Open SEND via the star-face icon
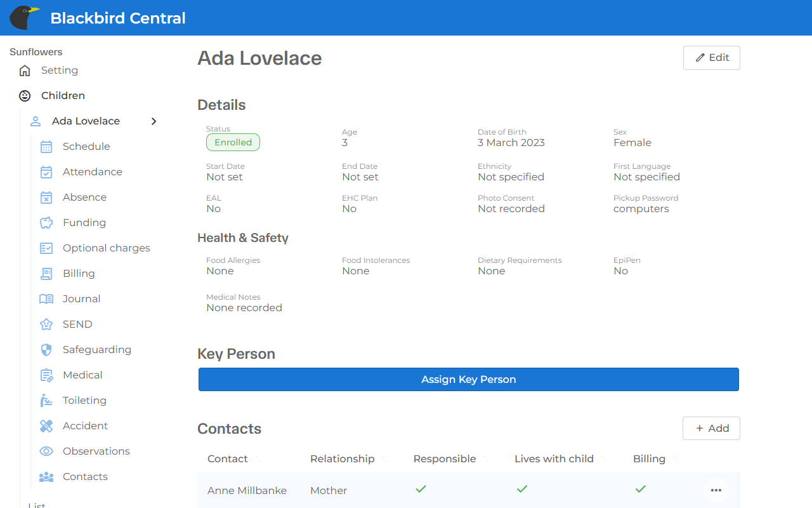Viewport: 812px width, 508px height. click(46, 324)
